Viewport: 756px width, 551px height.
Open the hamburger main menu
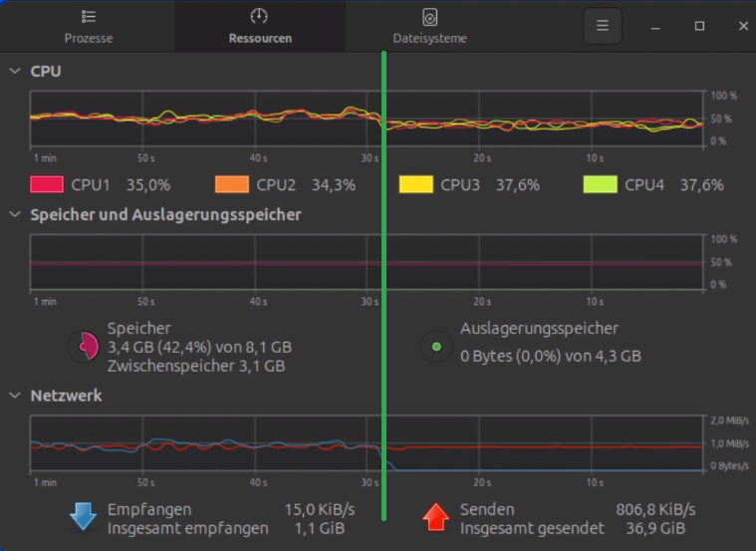pyautogui.click(x=602, y=26)
